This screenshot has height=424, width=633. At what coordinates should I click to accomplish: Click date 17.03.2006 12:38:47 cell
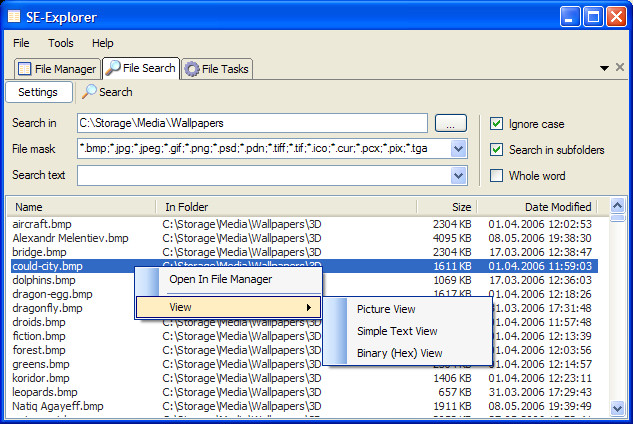540,252
